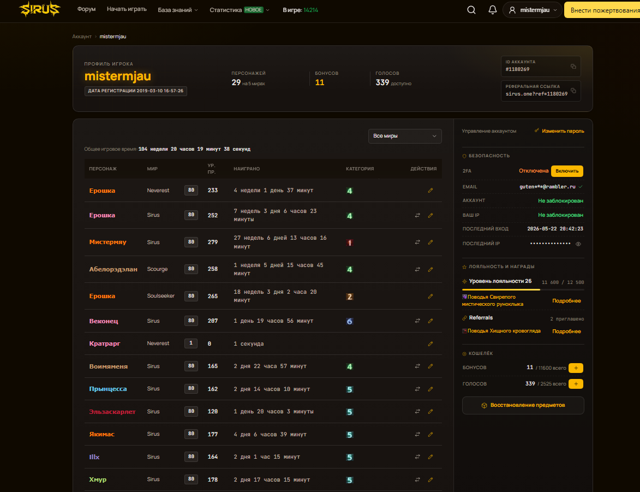Click category 1 badge for Мистермяу
The image size is (640, 492).
coord(349,243)
